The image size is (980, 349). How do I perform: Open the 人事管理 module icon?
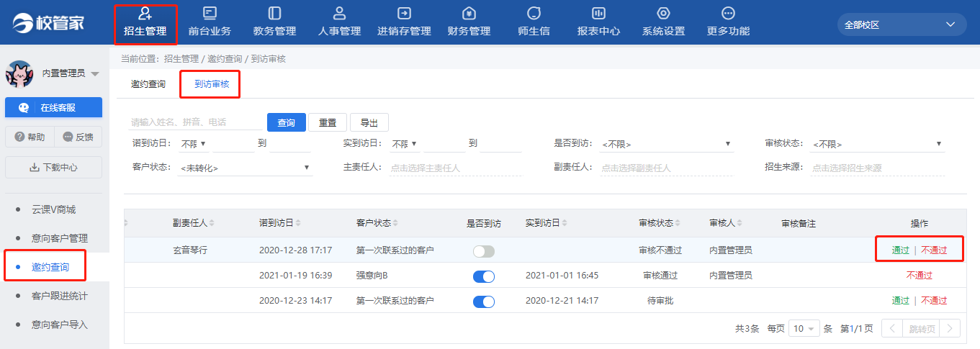pyautogui.click(x=339, y=13)
